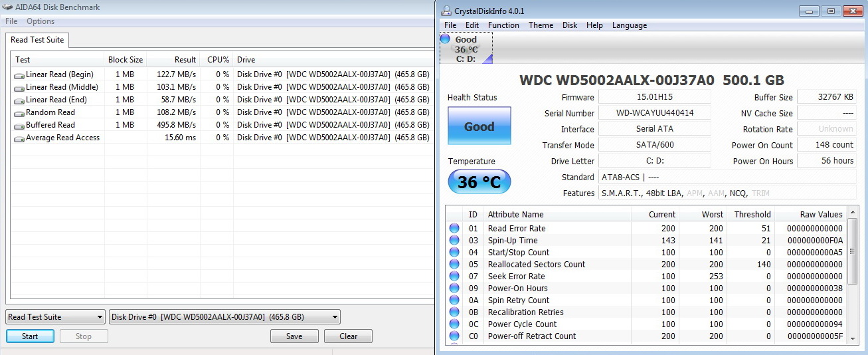Click the 122.7 MB/s result cell
The width and height of the screenshot is (868, 355).
point(176,74)
